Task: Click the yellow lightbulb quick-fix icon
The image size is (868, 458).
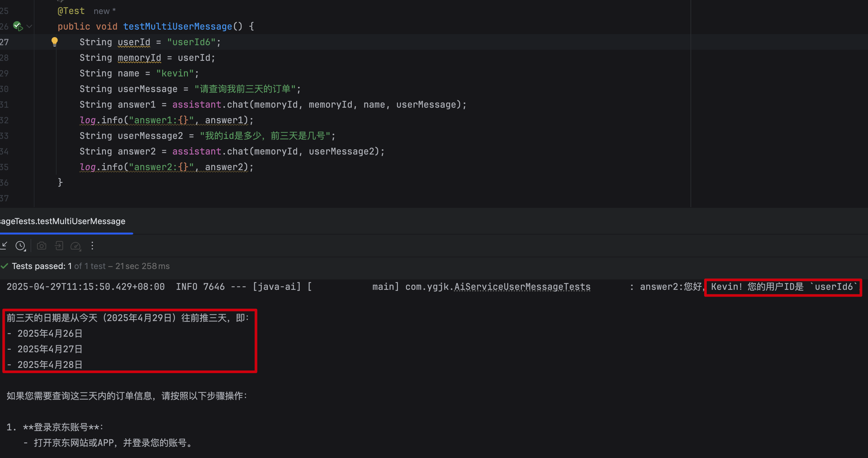Action: (x=54, y=42)
